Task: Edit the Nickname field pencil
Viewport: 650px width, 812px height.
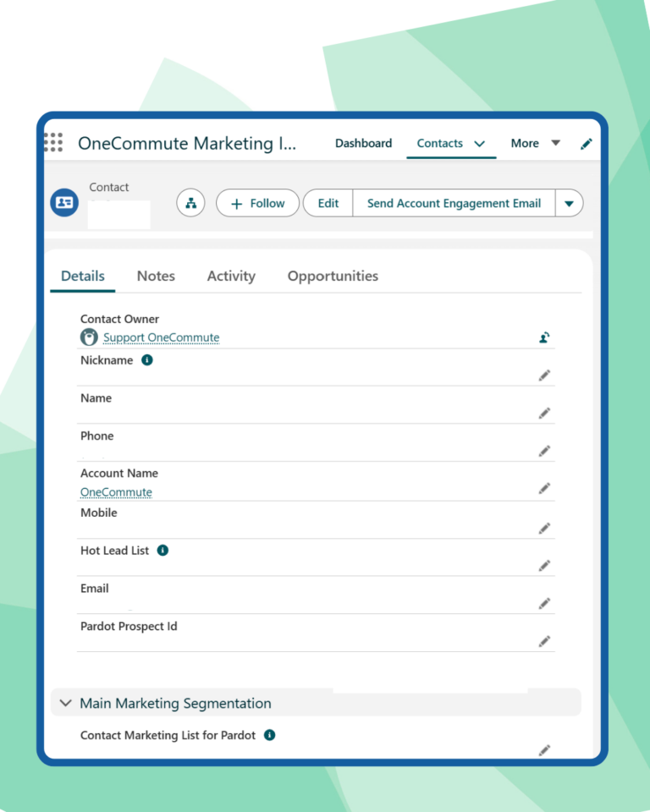Action: point(544,376)
